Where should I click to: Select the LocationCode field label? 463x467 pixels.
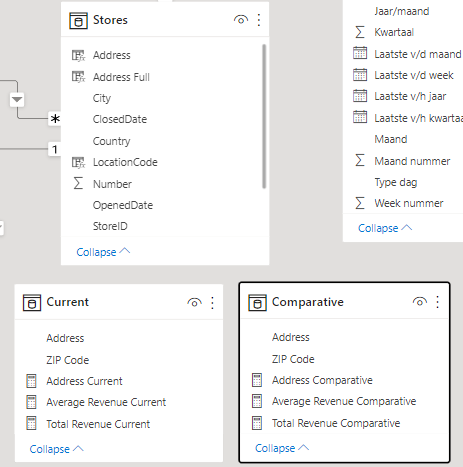pos(125,162)
